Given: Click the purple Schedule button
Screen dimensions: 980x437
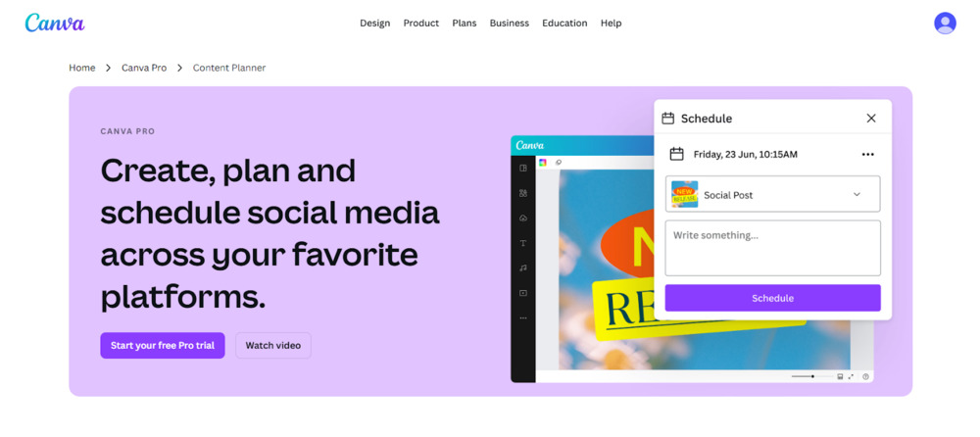Looking at the screenshot, I should click(x=772, y=298).
